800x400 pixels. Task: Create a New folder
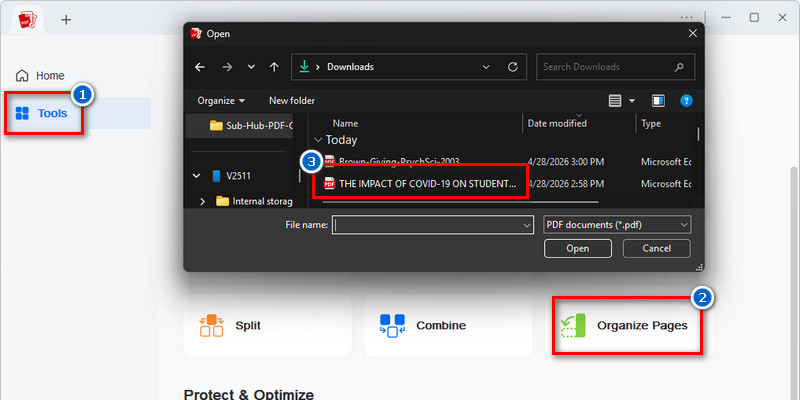pos(292,101)
